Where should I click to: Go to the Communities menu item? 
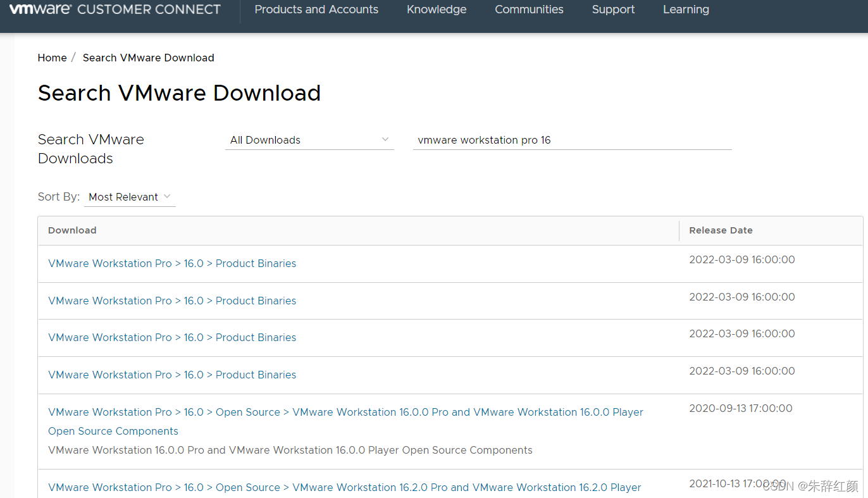tap(529, 9)
